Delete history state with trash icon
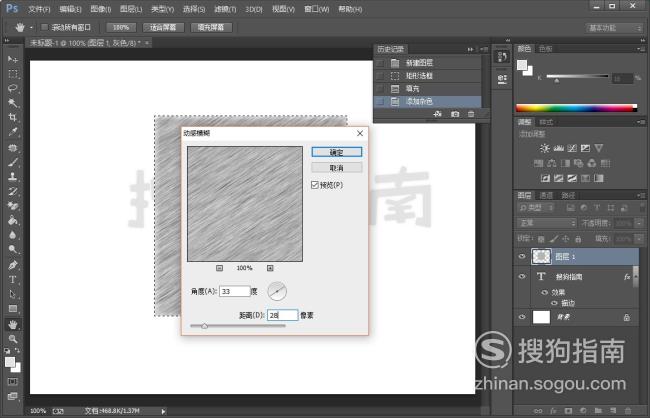This screenshot has width=650, height=418. (x=471, y=114)
